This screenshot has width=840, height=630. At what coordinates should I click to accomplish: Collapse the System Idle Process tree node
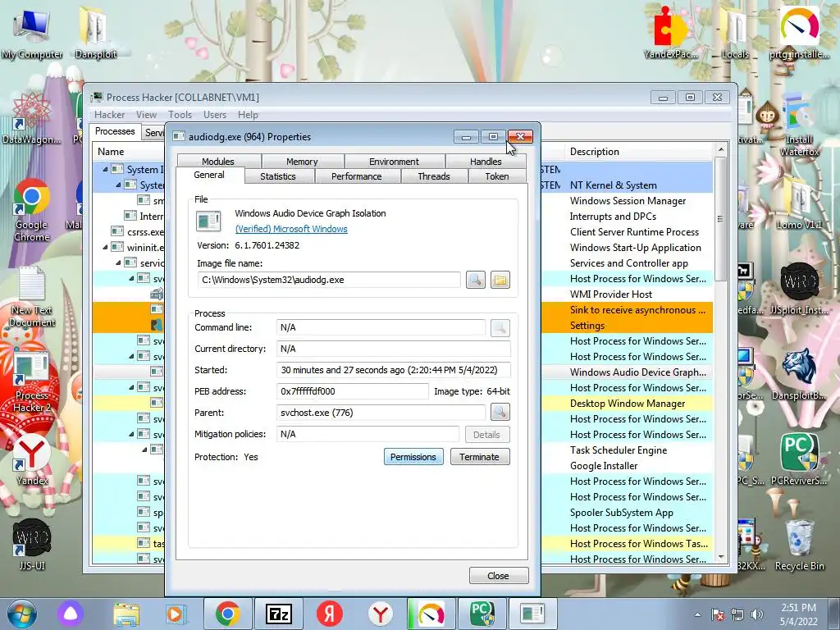pyautogui.click(x=105, y=169)
